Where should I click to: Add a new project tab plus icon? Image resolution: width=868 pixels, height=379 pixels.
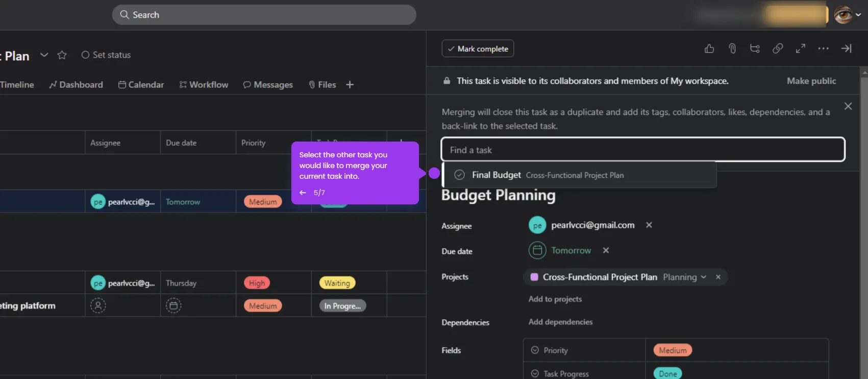point(350,85)
